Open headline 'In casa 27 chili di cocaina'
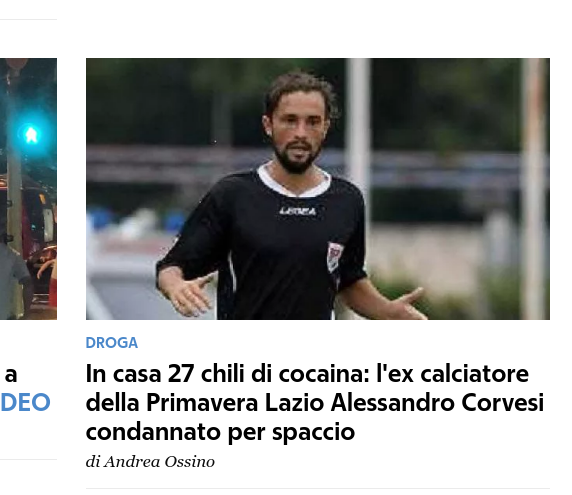The image size is (572, 495). (315, 403)
